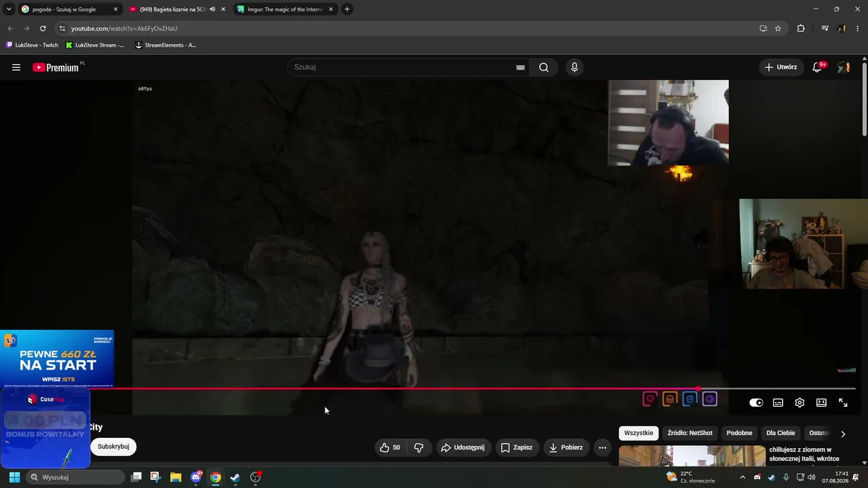Click the search magnifier button
The height and width of the screenshot is (488, 868).
pos(544,67)
